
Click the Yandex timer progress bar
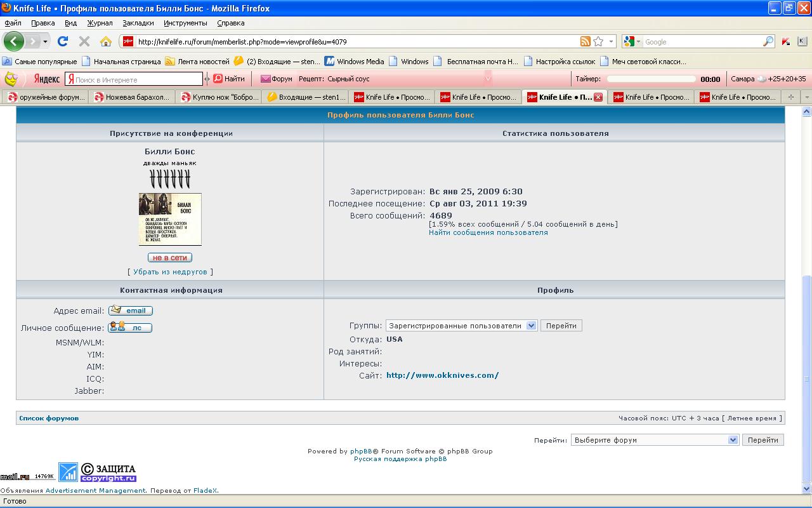tap(651, 79)
